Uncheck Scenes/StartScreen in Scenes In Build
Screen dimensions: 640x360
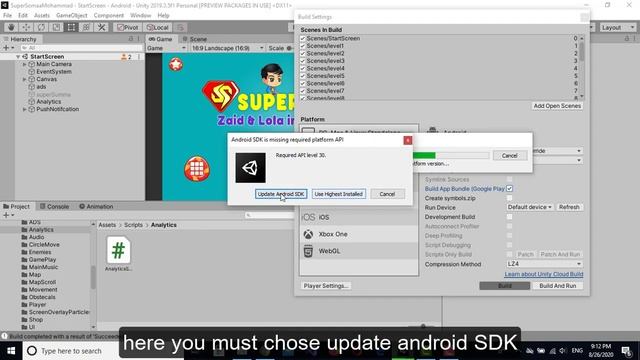(x=302, y=38)
